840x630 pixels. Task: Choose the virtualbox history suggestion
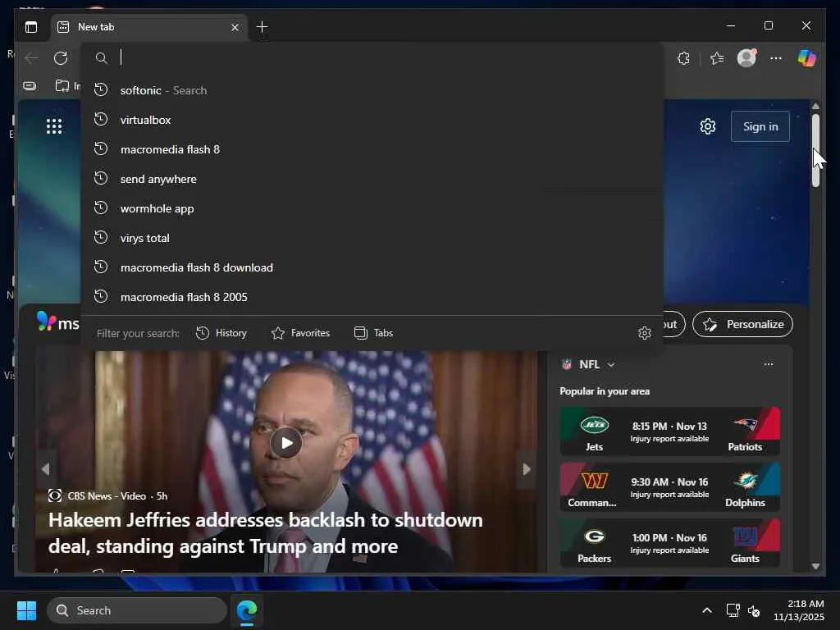click(x=372, y=120)
